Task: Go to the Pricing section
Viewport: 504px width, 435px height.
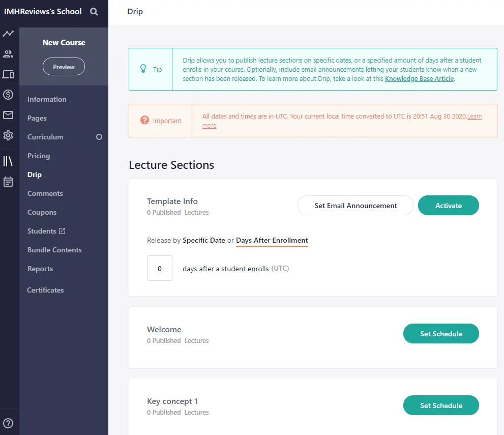Action: coord(39,156)
